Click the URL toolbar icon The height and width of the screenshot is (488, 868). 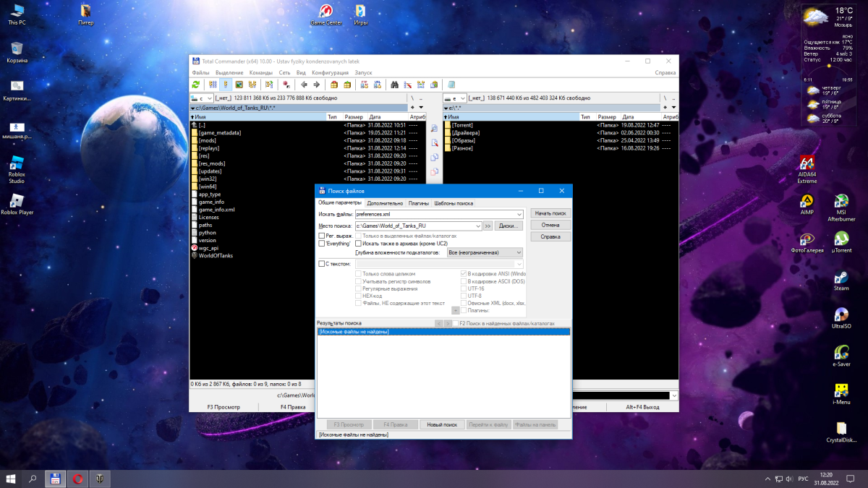[377, 85]
